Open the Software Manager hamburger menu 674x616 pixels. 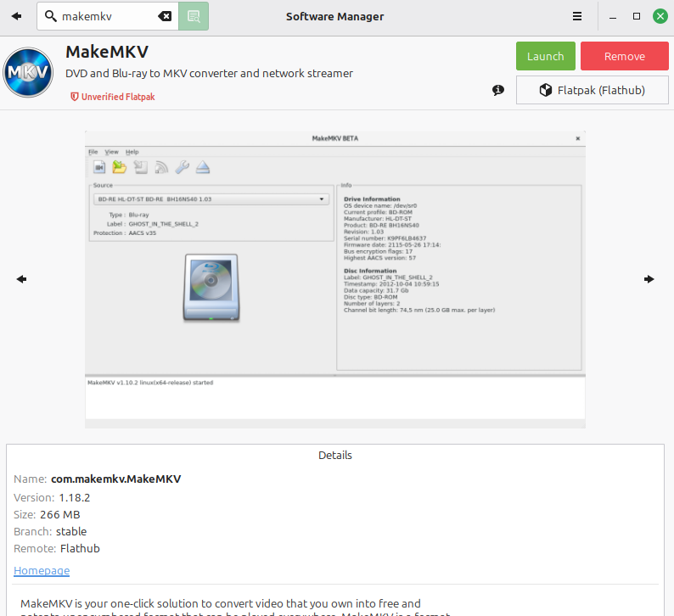[577, 16]
